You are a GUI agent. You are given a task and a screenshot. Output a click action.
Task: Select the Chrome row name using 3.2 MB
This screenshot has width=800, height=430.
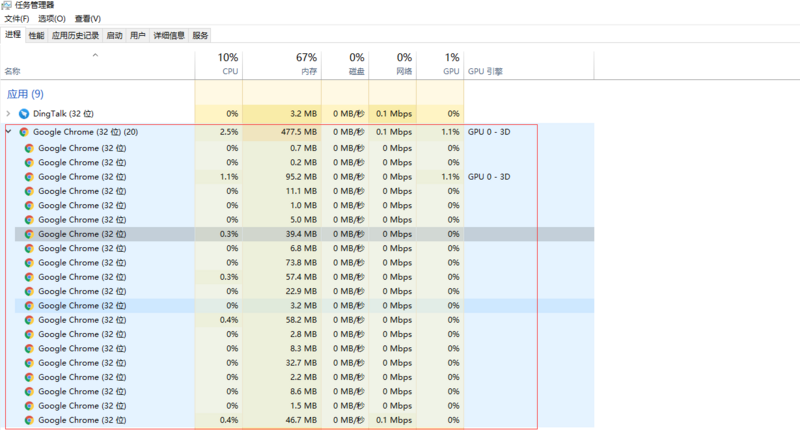click(82, 306)
